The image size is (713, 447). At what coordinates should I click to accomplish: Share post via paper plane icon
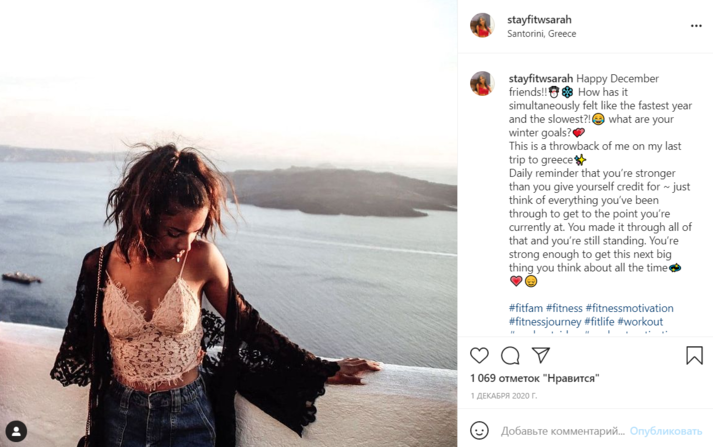pyautogui.click(x=541, y=355)
